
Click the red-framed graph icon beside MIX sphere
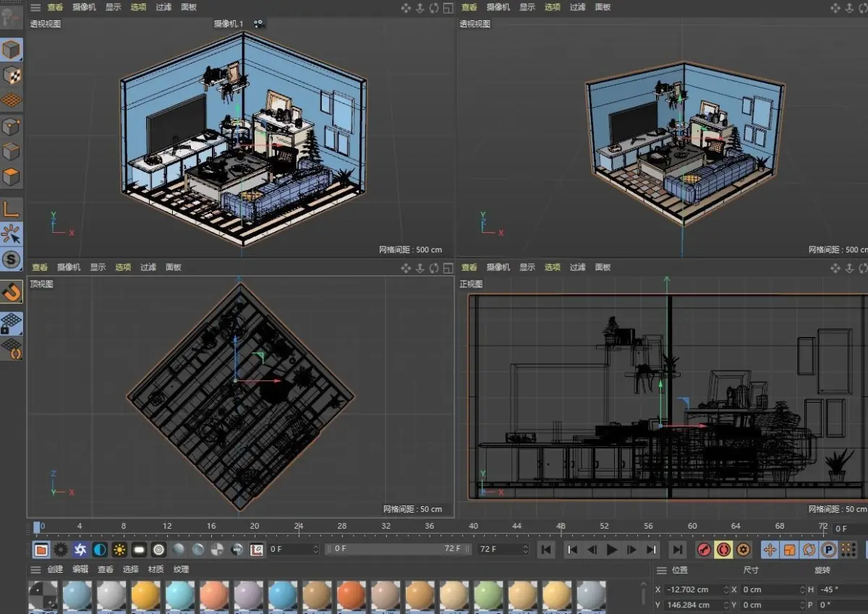coord(256,550)
